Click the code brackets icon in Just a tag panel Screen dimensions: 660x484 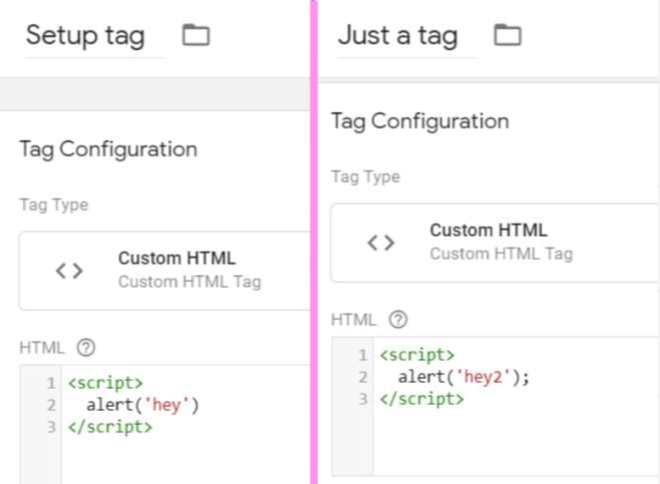coord(381,242)
